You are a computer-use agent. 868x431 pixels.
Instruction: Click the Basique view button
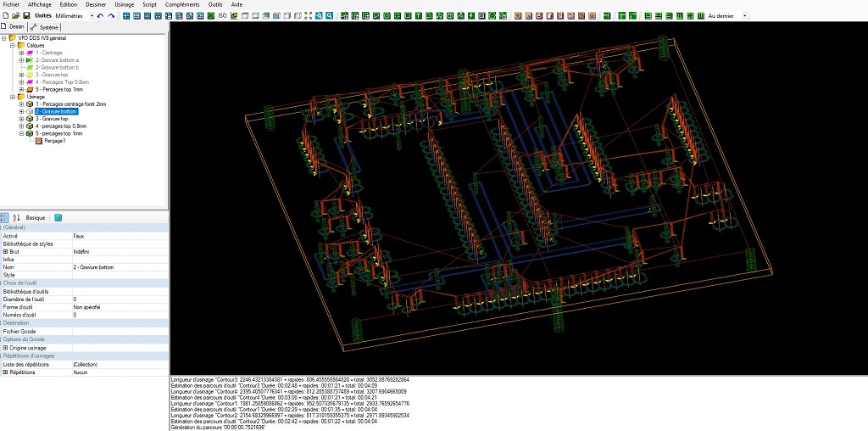click(x=36, y=218)
